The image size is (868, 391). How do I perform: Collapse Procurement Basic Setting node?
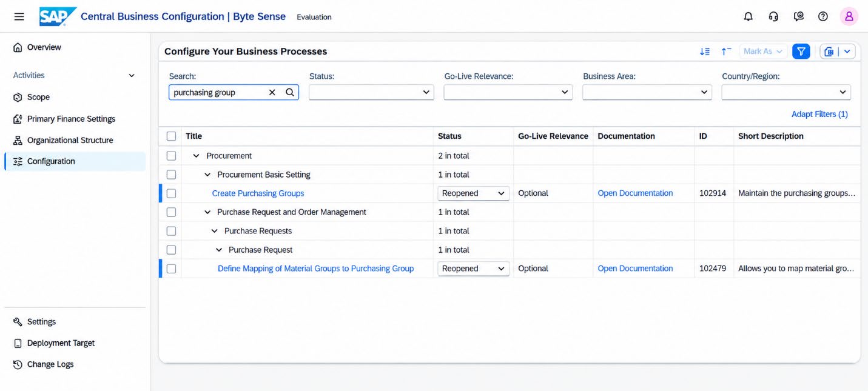pos(207,175)
